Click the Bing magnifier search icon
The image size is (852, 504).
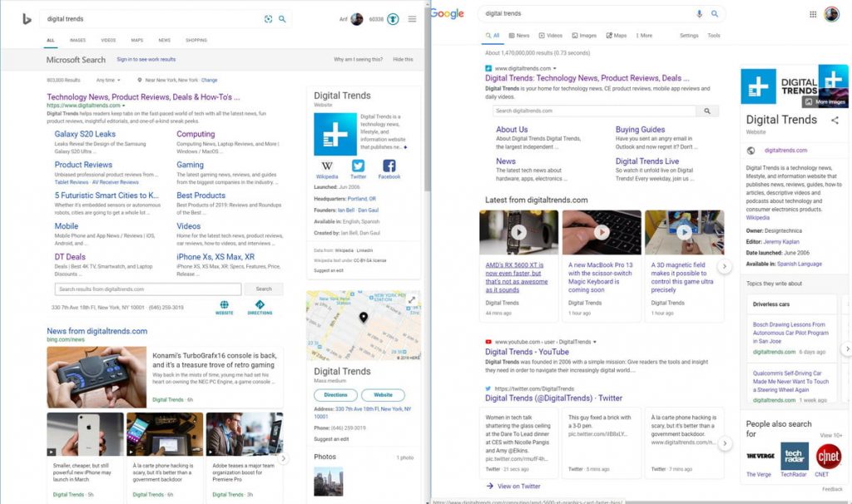pos(282,19)
